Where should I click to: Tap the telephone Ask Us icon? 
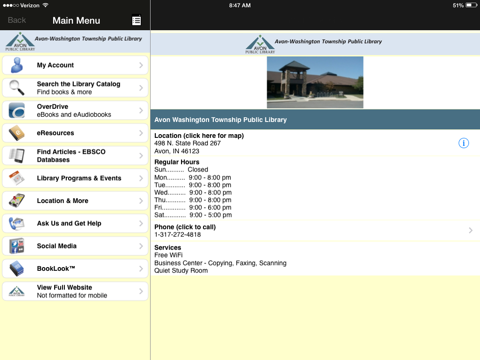tap(17, 223)
